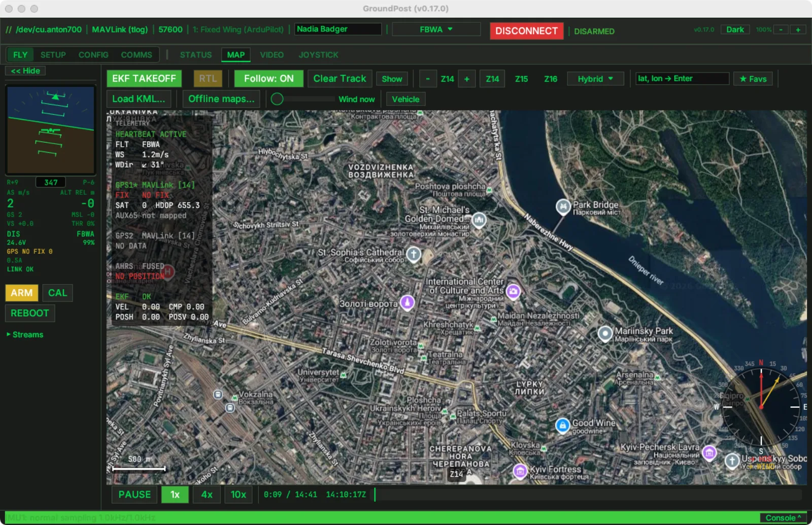Image resolution: width=812 pixels, height=525 pixels.
Task: Click the artificial horizon attitude indicator
Action: point(50,130)
